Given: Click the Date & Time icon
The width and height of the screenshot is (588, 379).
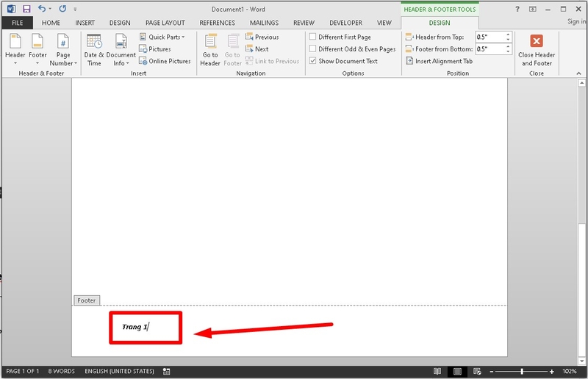Looking at the screenshot, I should click(x=94, y=41).
